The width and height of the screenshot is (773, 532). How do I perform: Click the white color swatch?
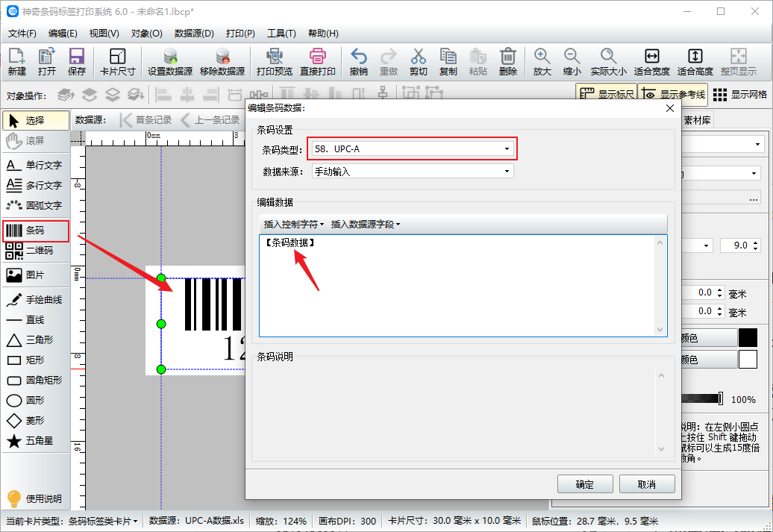748,360
